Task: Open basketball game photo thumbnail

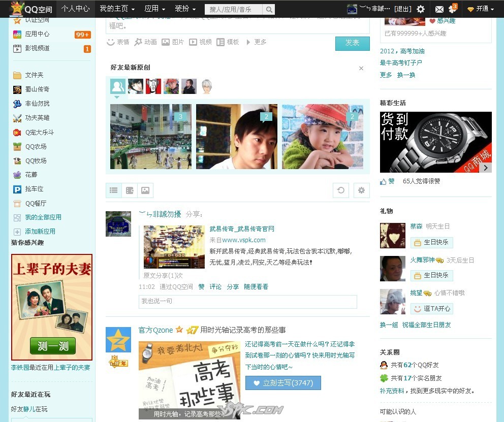Action: click(151, 137)
